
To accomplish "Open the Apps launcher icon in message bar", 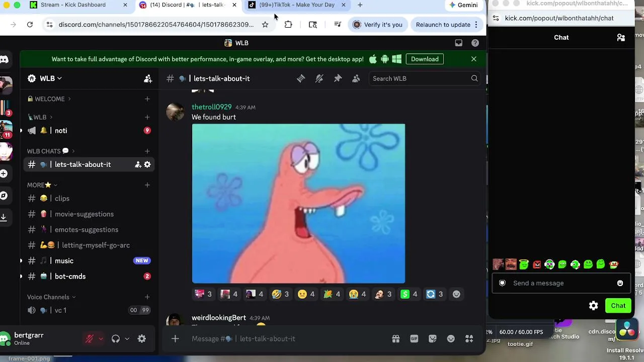I will tap(469, 339).
